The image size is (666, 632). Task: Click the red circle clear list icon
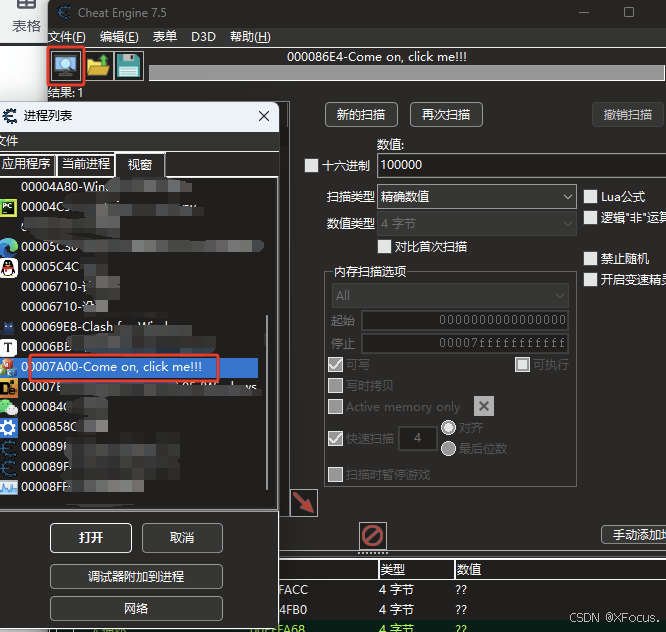click(373, 536)
